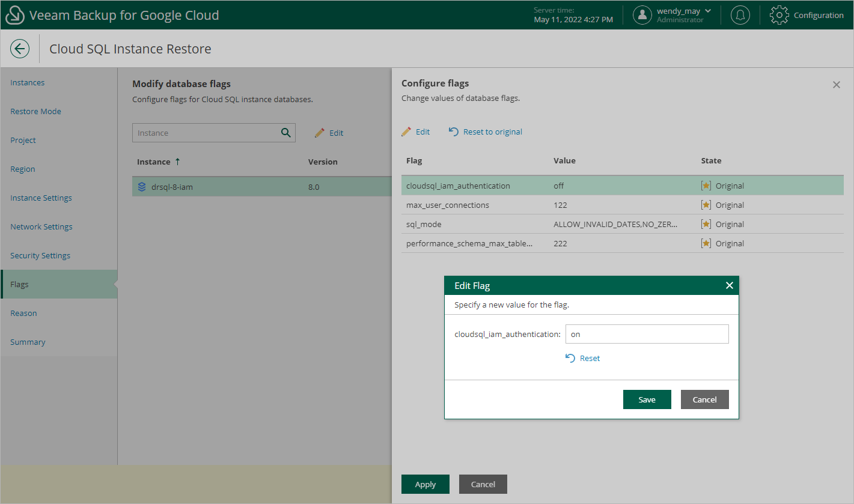Select the sql_mode flag row
The height and width of the screenshot is (504, 854).
pos(623,224)
